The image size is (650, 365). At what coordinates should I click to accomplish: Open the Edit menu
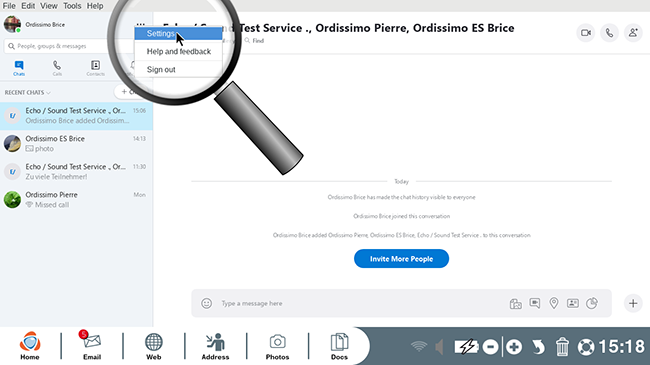[28, 6]
